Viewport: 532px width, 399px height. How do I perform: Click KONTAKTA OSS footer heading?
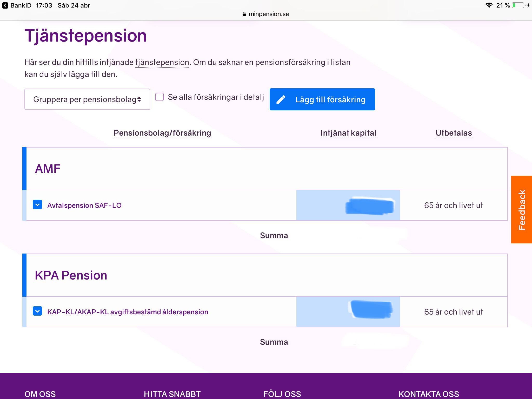click(x=429, y=394)
